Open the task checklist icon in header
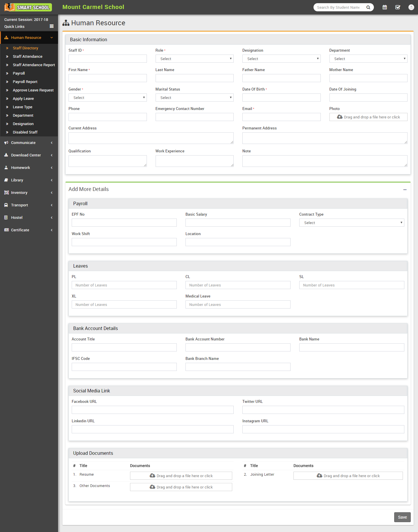Screen dimensions: 418x532 [x=398, y=7]
